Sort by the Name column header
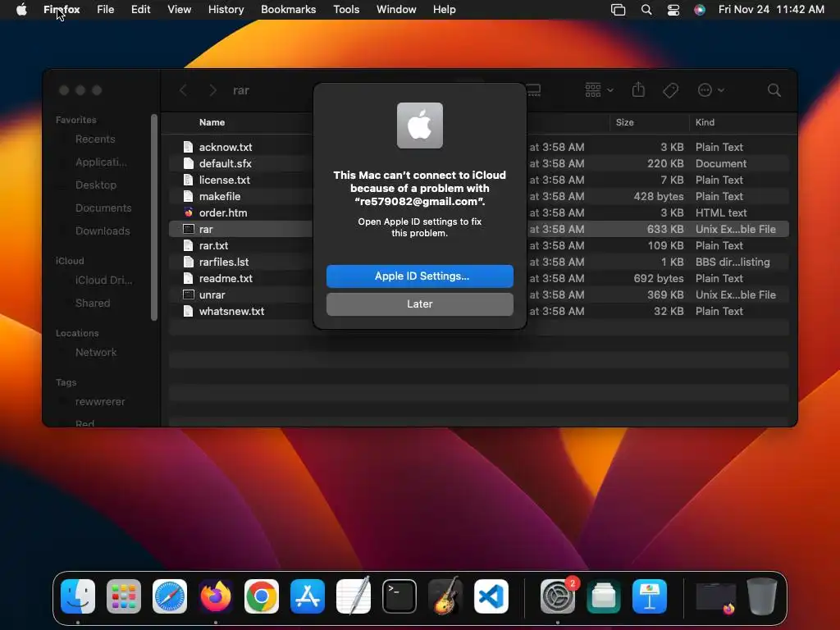Screen dimensions: 840x630 click(212, 122)
